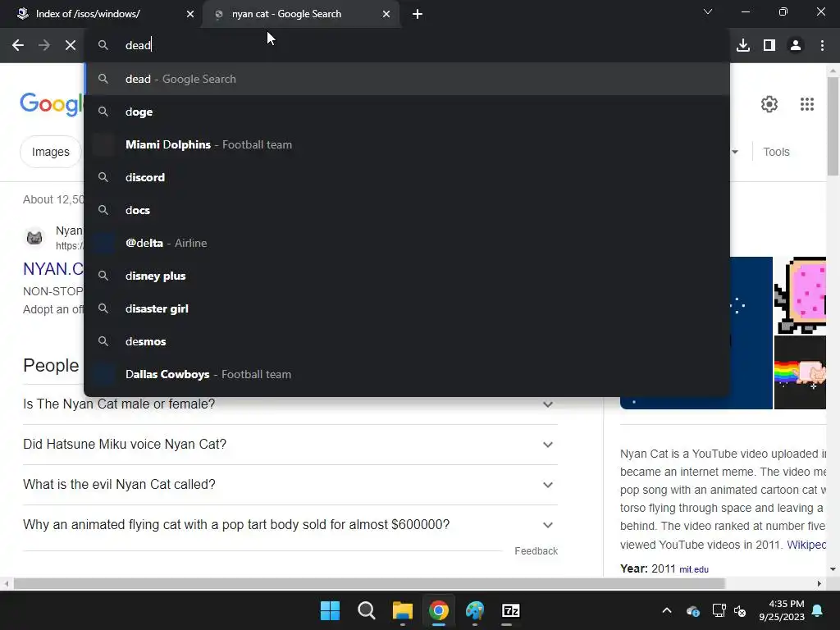Open the Chrome downloads icon
840x630 pixels.
pos(743,46)
